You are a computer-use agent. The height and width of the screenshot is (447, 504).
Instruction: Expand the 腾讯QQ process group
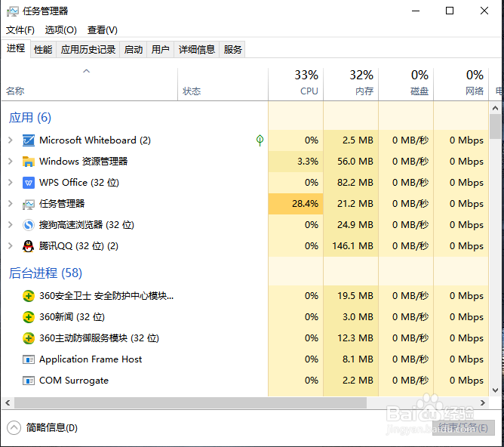[11, 246]
